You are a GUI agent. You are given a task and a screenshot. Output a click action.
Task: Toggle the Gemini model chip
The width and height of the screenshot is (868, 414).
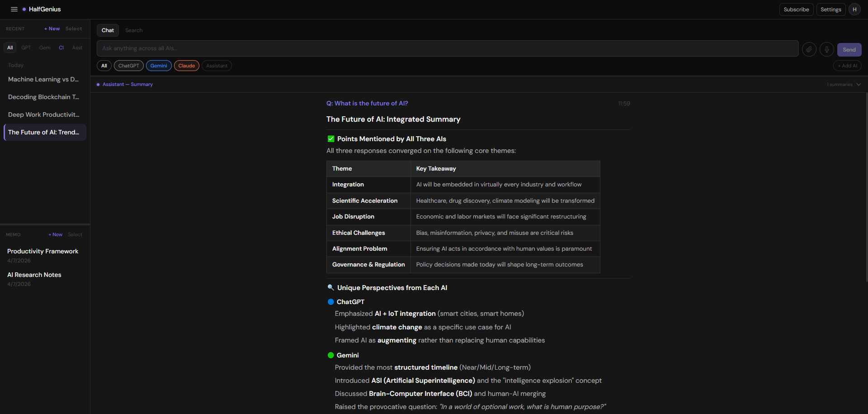pos(159,66)
